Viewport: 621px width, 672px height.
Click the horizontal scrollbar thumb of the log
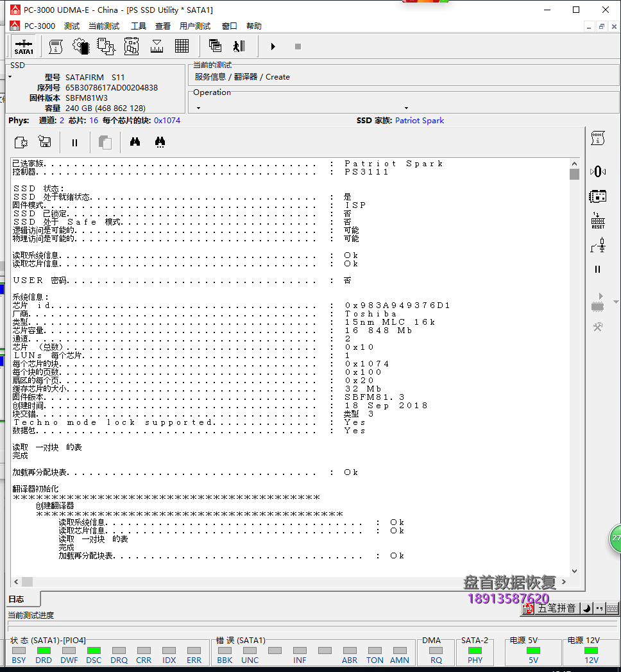[x=28, y=582]
